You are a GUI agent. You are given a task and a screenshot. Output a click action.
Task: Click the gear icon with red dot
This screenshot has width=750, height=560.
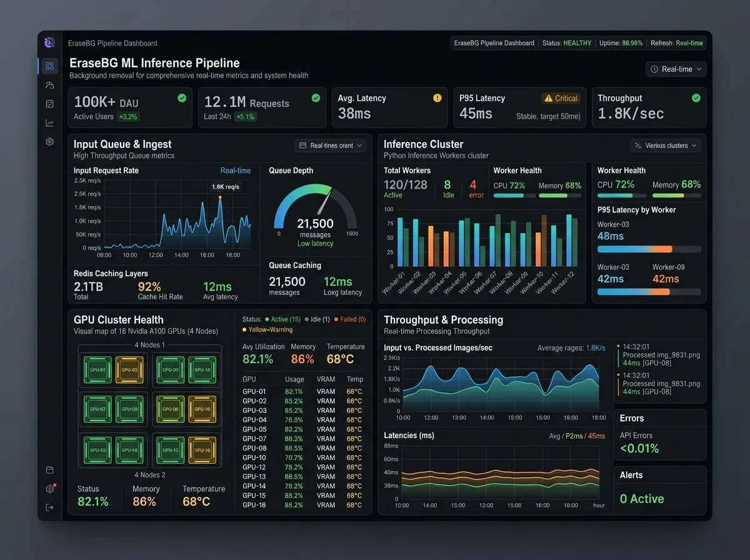tap(50, 489)
